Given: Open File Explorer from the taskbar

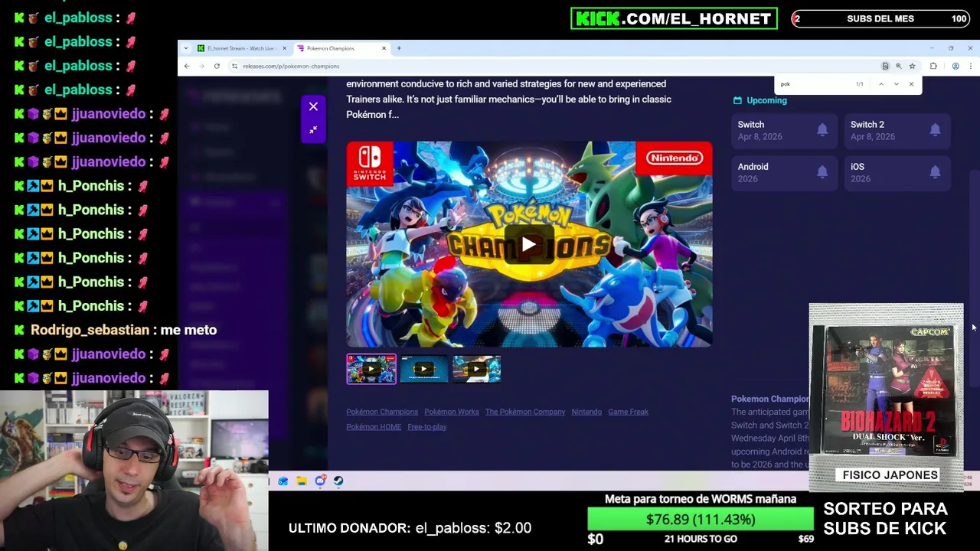Looking at the screenshot, I should click(302, 481).
